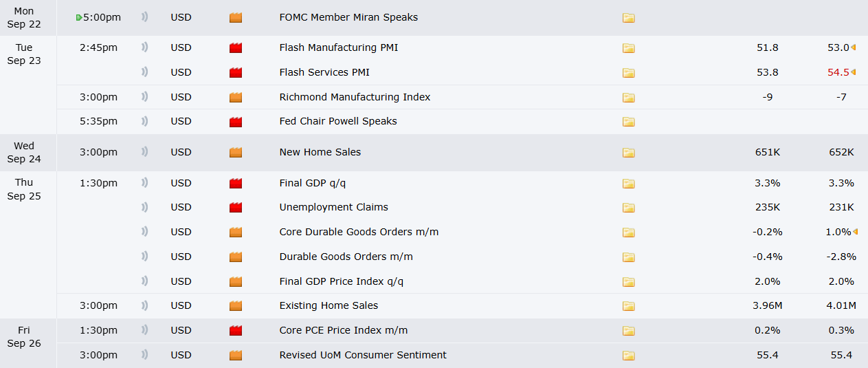Click orange impact icon for Richmond Manufacturing Index

[x=236, y=98]
